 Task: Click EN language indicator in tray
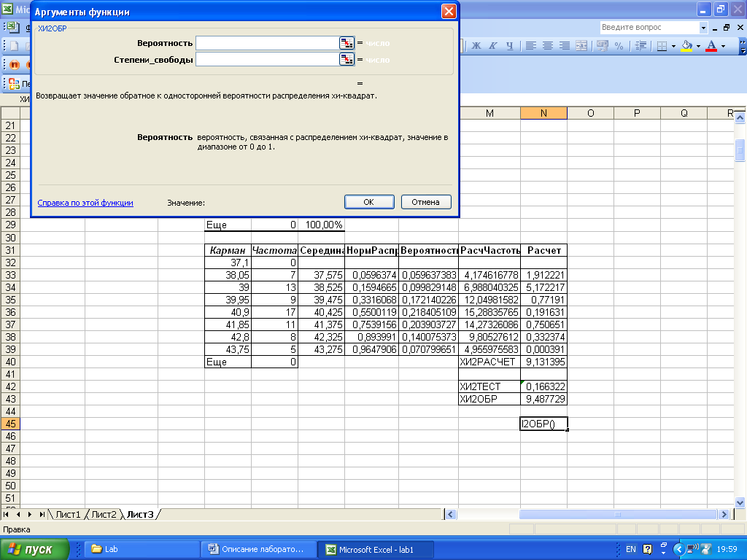[x=631, y=549]
